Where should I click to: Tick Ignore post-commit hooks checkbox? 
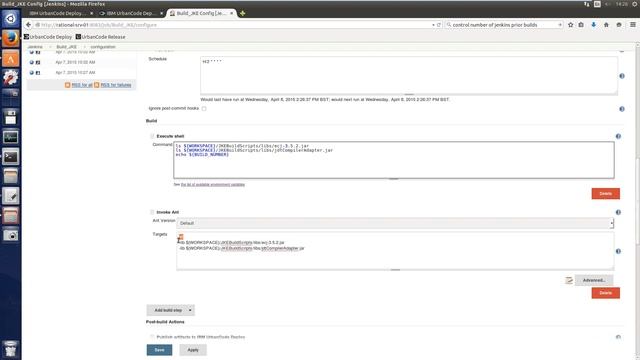coord(204,109)
